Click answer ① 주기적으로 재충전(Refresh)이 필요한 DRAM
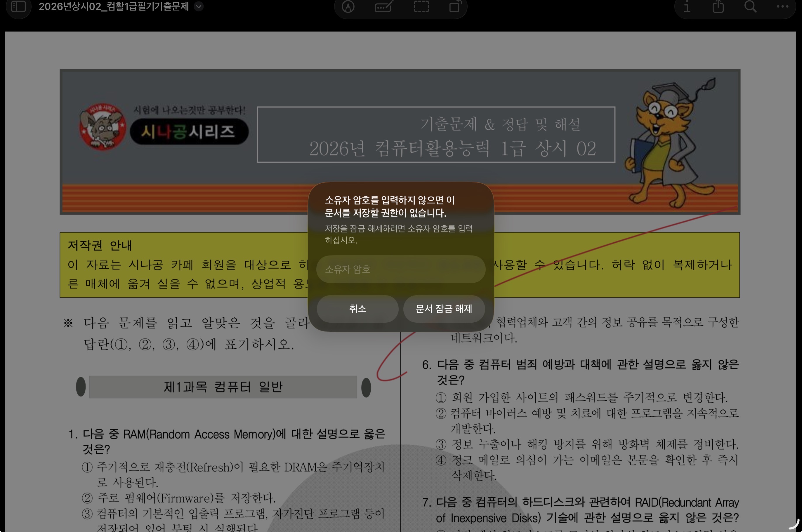 (234, 474)
